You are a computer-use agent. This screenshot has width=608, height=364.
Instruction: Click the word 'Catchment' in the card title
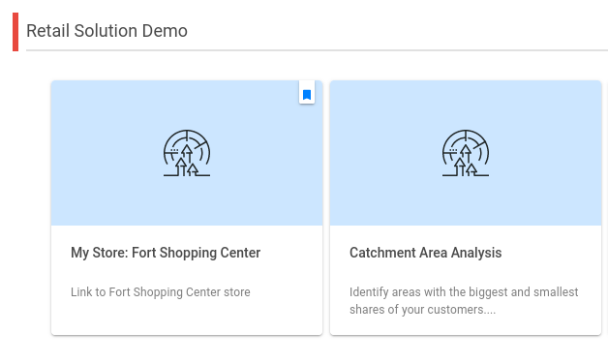(382, 253)
